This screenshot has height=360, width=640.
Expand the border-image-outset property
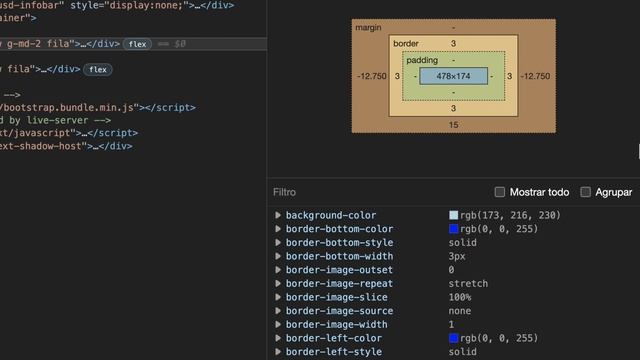(x=278, y=270)
